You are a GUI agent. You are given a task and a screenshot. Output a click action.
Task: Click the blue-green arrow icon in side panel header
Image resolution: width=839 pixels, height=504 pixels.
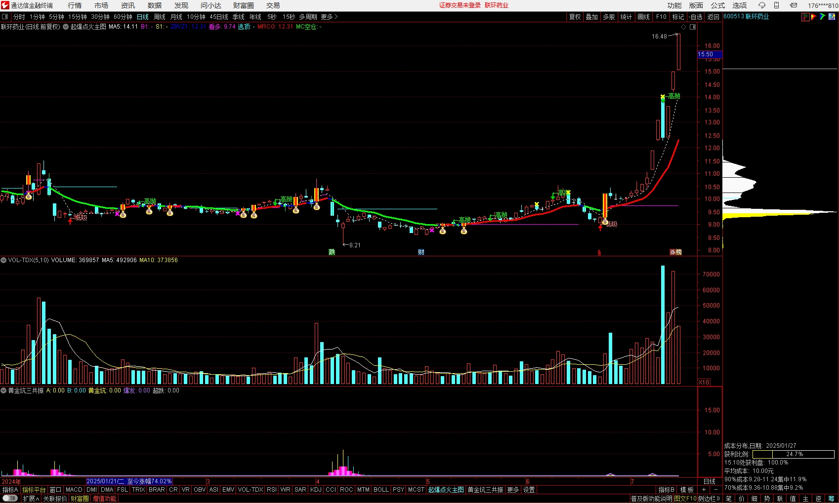coord(823,17)
